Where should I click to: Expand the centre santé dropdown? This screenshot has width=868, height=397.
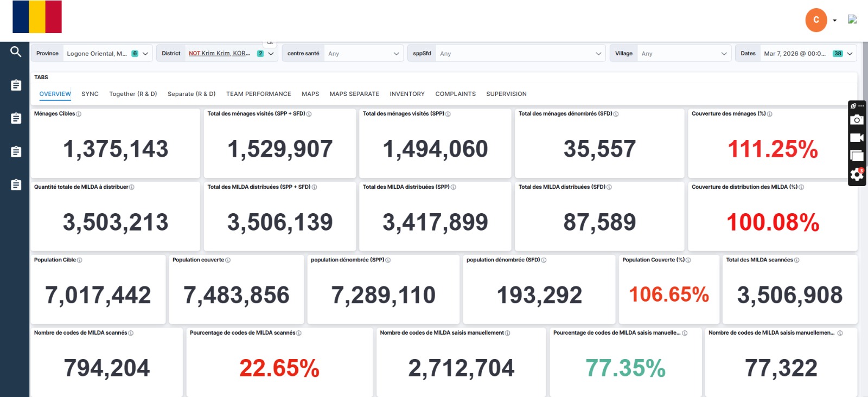click(396, 54)
